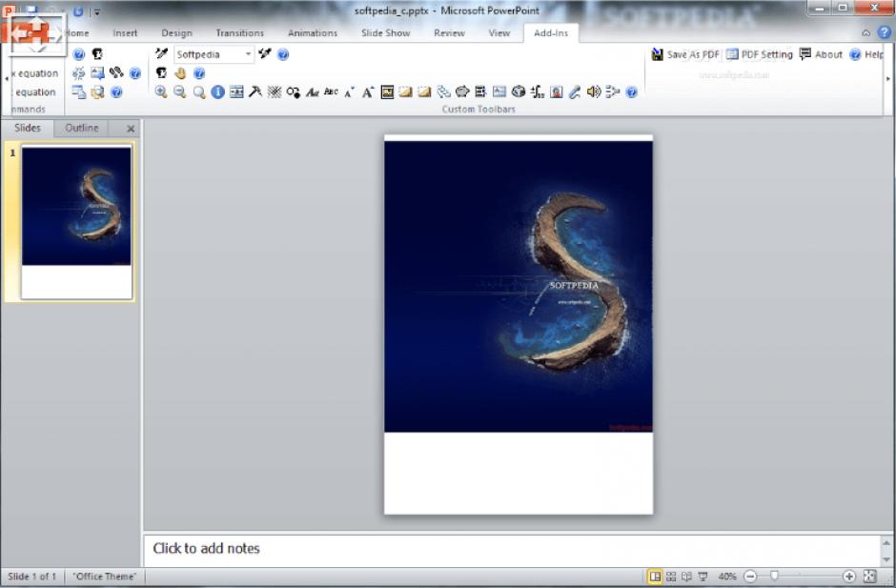
Task: Click the blue information circle icon
Action: [217, 92]
